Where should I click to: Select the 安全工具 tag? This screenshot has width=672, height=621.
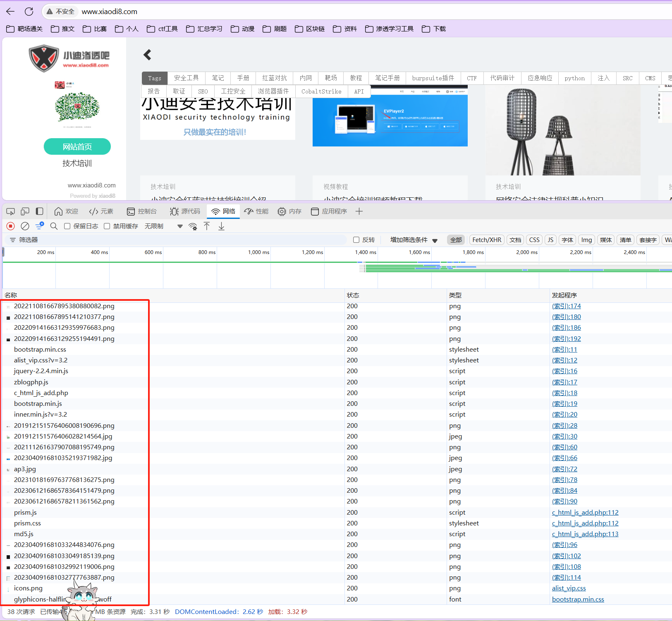click(187, 78)
